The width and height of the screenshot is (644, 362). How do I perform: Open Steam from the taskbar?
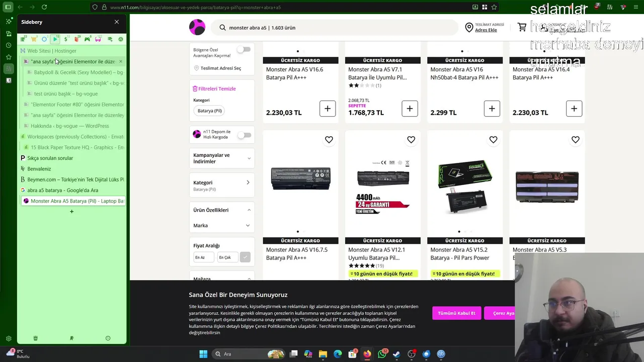[x=396, y=354]
